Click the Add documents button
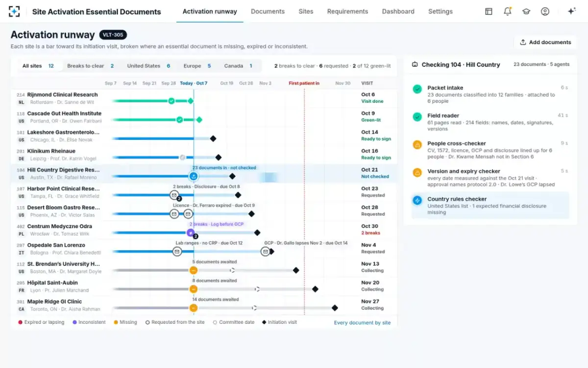The height and width of the screenshot is (368, 588). point(545,42)
